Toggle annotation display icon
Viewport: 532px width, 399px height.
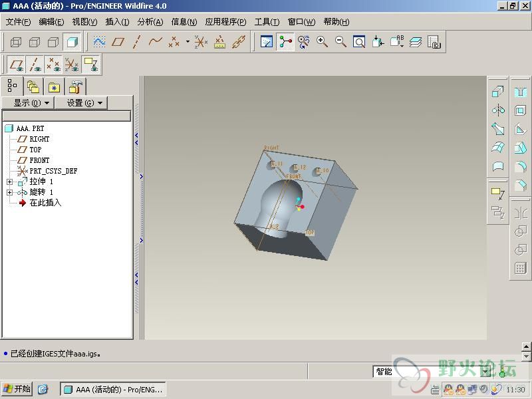pos(91,64)
